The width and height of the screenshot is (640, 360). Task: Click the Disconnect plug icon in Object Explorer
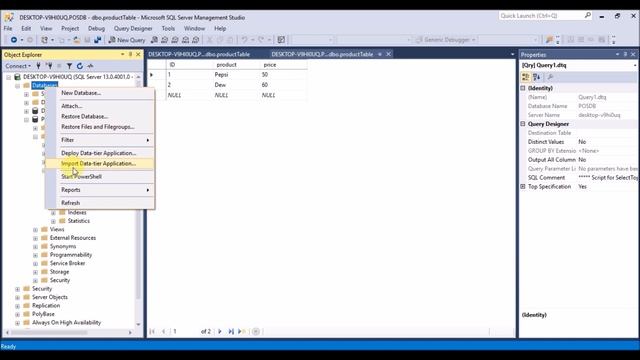point(49,66)
